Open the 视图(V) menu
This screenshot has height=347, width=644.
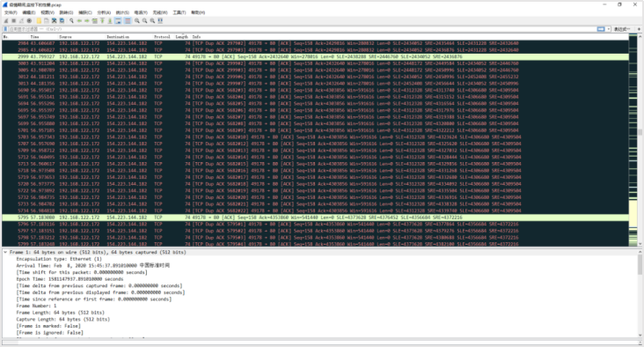point(48,12)
